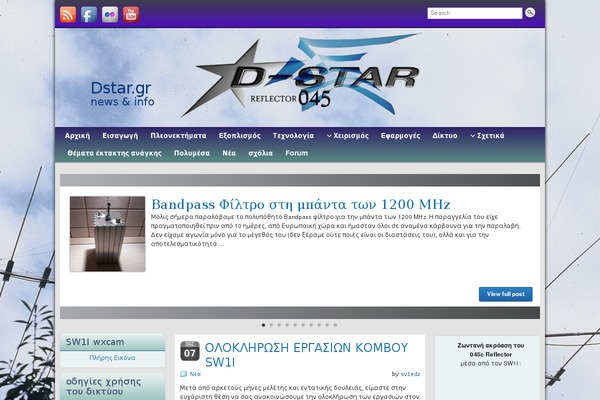Open the bandpass filter thumbnail image
The image size is (600, 400).
click(108, 234)
